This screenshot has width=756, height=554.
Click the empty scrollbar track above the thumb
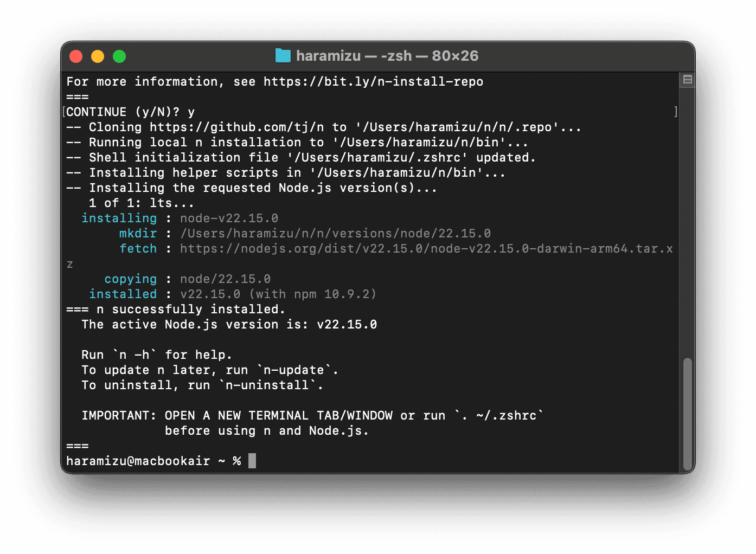point(687,217)
